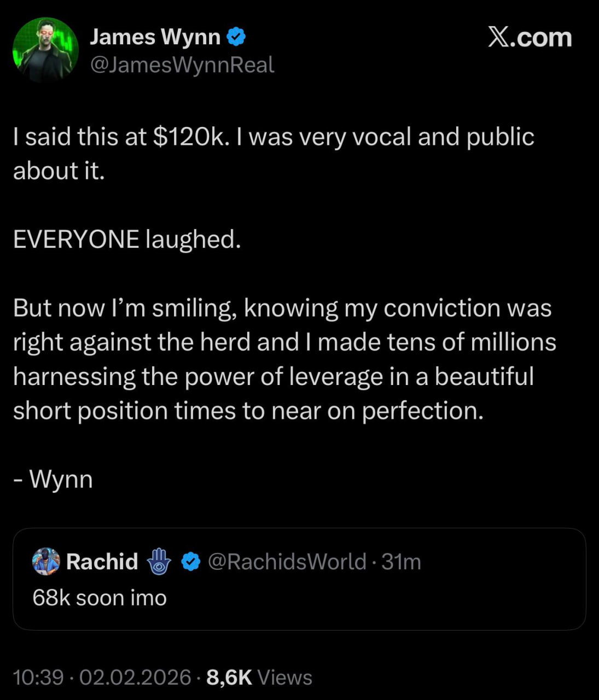
Task: Click the James Wynn display name
Action: point(155,37)
